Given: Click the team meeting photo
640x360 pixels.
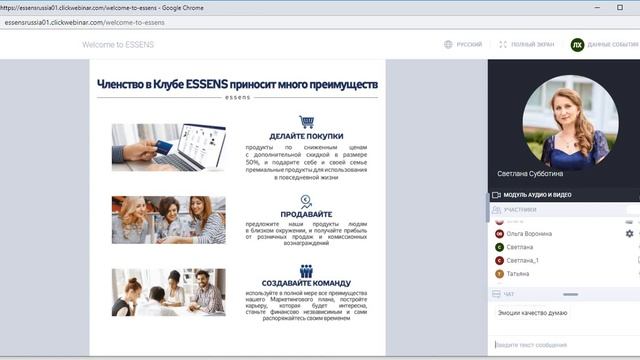Looking at the screenshot, I should (x=169, y=292).
